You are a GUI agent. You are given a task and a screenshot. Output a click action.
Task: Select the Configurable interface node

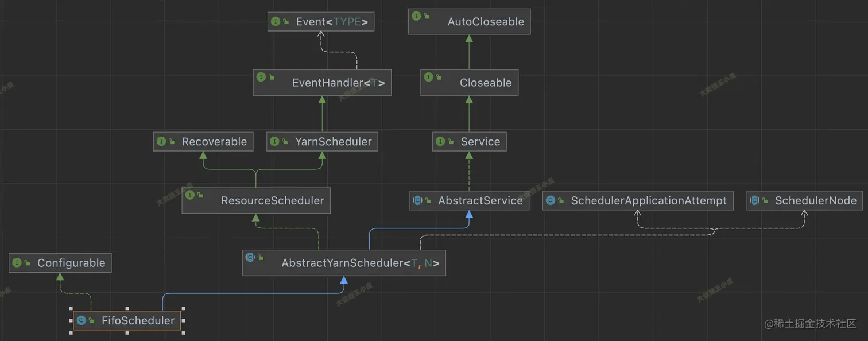[x=60, y=263]
